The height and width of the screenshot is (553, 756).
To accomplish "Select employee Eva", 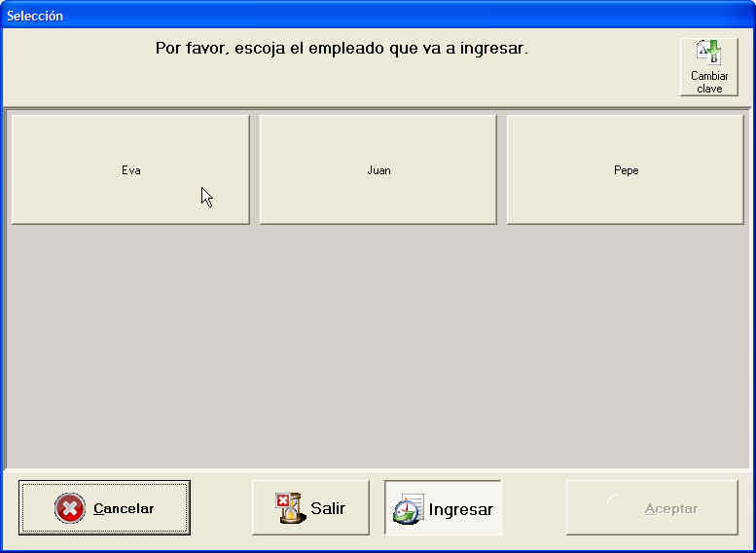I will pyautogui.click(x=130, y=170).
